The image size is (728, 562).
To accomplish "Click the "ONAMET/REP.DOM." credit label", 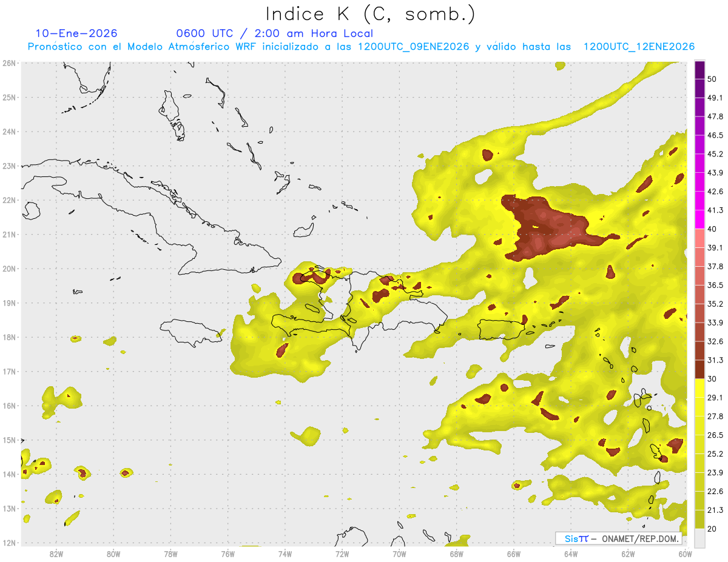I will (x=639, y=538).
